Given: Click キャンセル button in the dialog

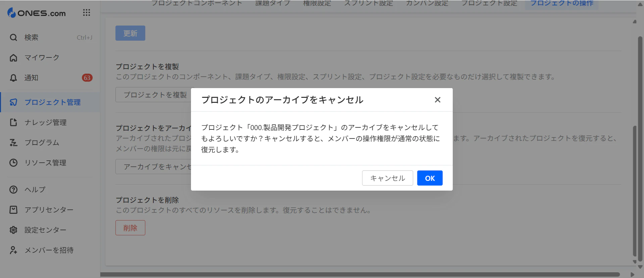Looking at the screenshot, I should (x=387, y=178).
